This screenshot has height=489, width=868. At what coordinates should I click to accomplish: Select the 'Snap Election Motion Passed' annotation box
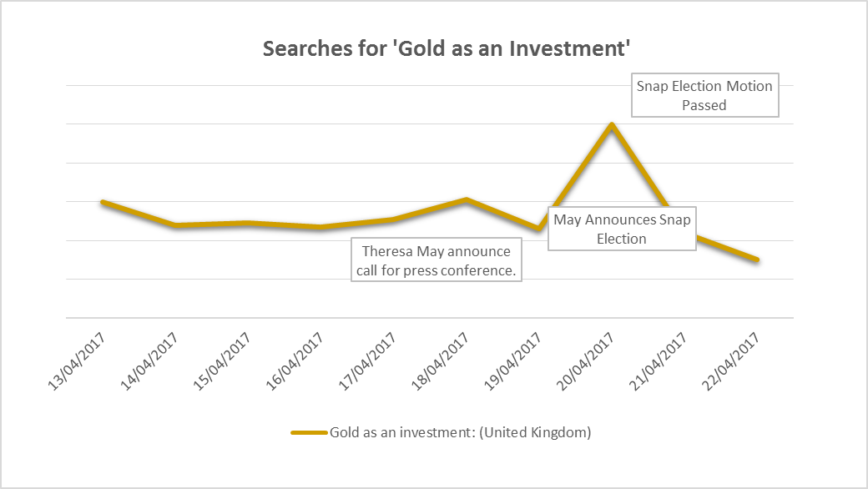(x=704, y=95)
